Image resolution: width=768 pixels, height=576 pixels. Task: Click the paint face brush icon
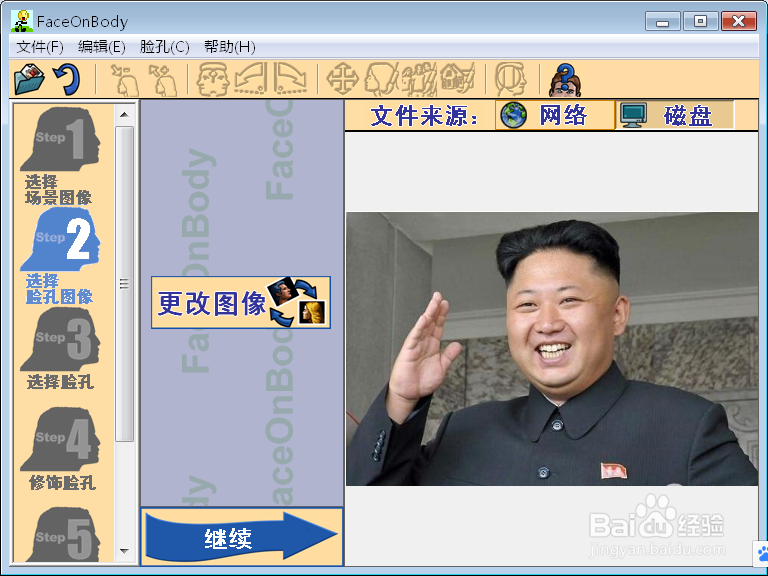tap(380, 79)
